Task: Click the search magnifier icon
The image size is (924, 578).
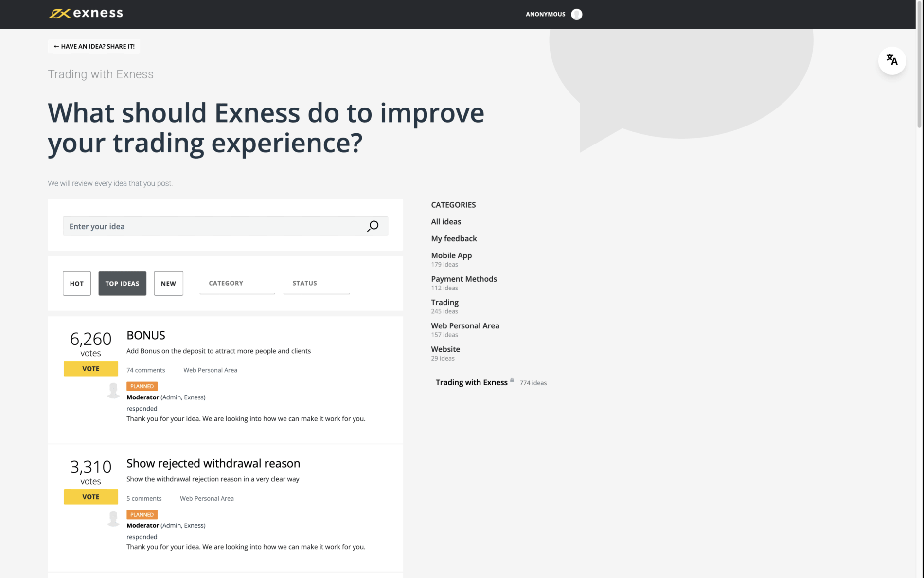Action: tap(373, 226)
